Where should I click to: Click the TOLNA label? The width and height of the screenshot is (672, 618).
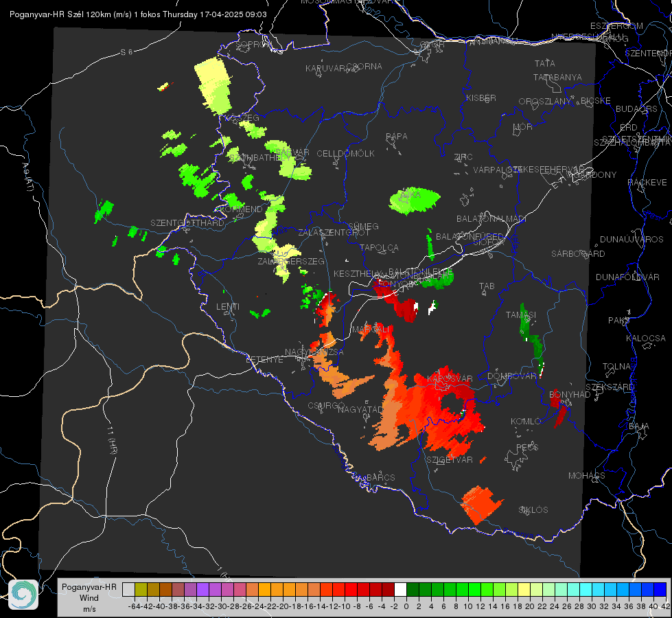[x=616, y=366]
